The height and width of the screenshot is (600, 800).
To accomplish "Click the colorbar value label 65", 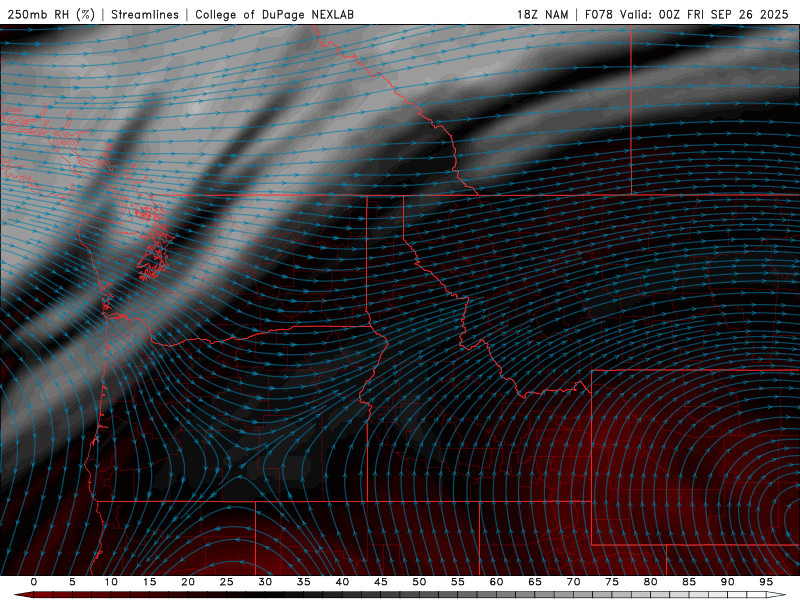I will [x=535, y=582].
